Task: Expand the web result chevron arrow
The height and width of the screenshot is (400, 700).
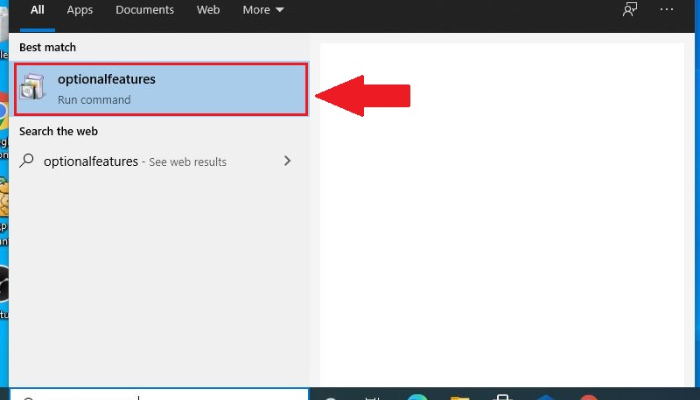Action: [x=288, y=161]
